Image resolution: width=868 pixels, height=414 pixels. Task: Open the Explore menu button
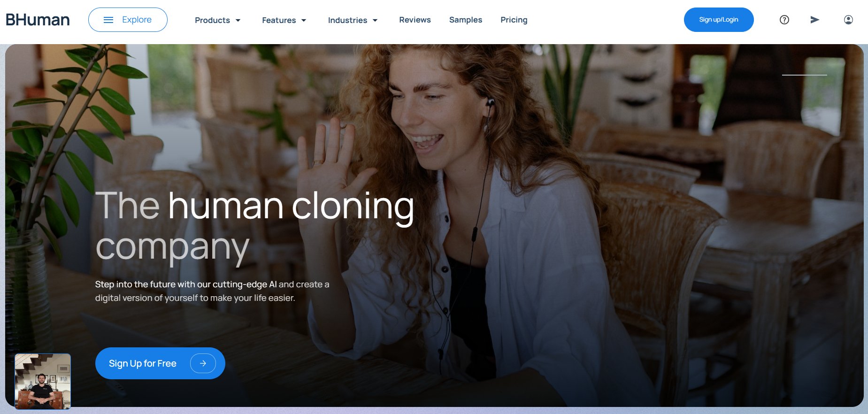point(128,20)
